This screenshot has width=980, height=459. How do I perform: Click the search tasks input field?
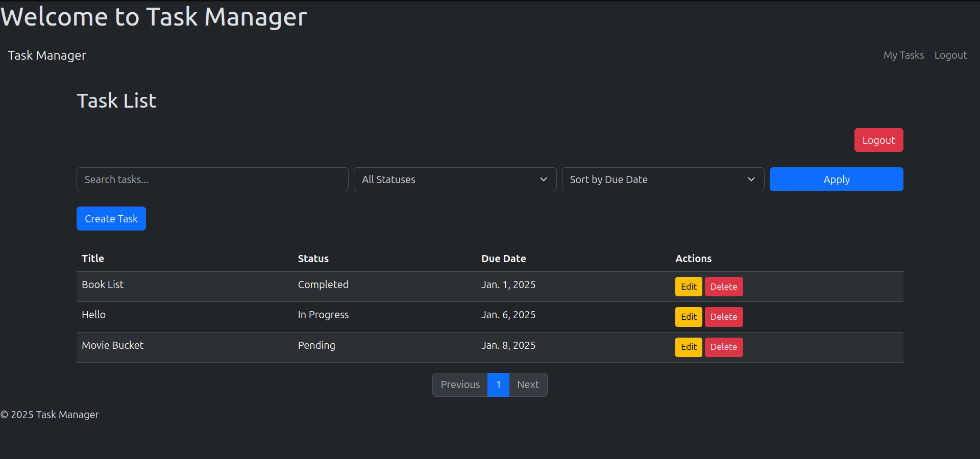212,179
